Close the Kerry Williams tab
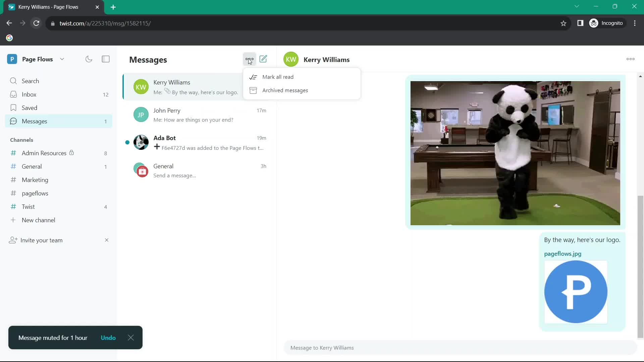644x362 pixels. coord(97,7)
